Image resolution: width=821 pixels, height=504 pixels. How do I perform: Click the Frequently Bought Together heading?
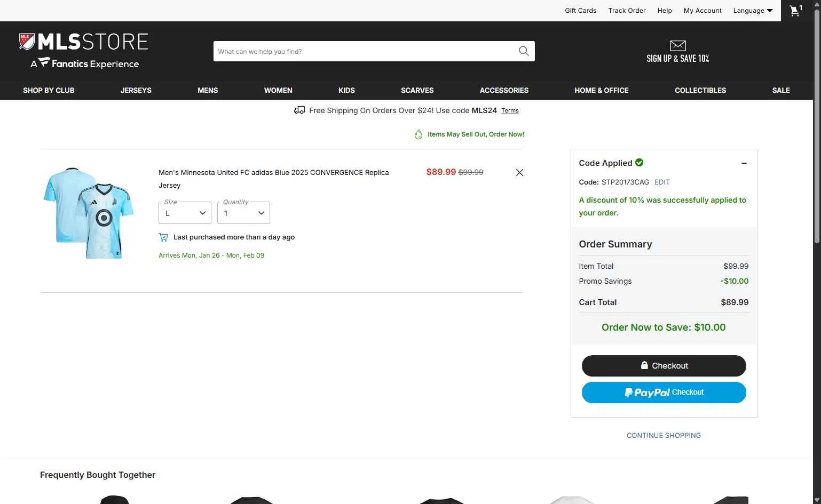[98, 475]
